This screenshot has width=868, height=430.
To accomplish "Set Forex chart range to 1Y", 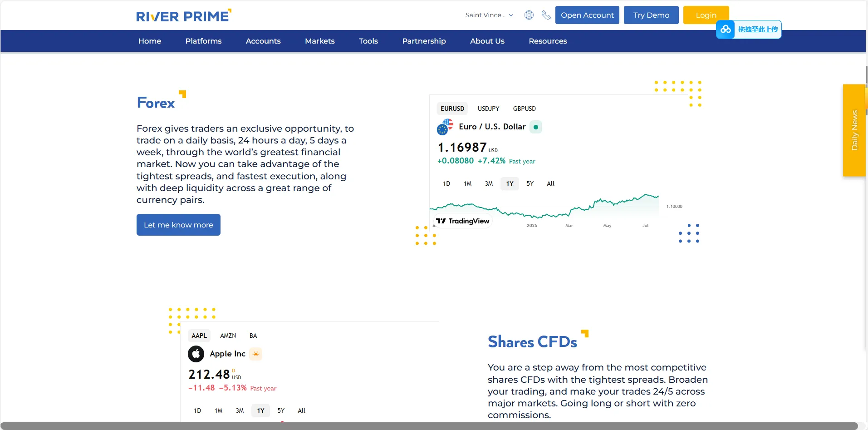I will 510,183.
